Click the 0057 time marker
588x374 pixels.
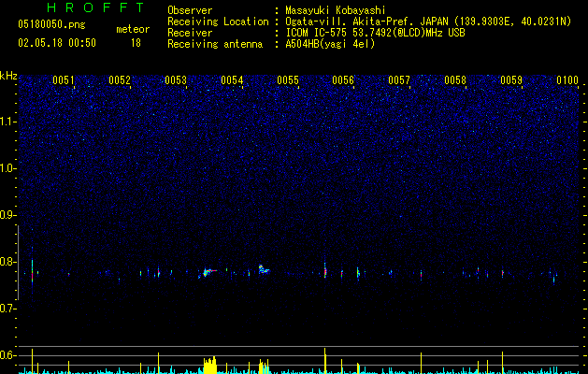pyautogui.click(x=399, y=80)
